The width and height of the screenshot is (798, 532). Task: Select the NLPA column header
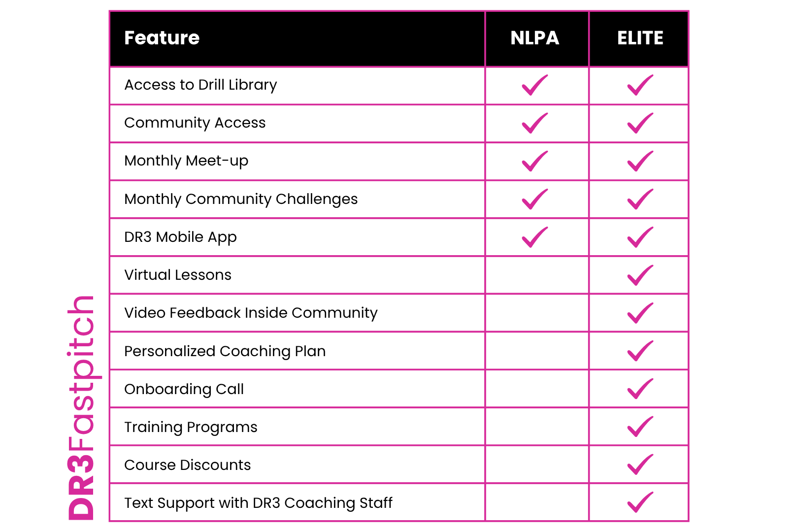[x=535, y=38]
